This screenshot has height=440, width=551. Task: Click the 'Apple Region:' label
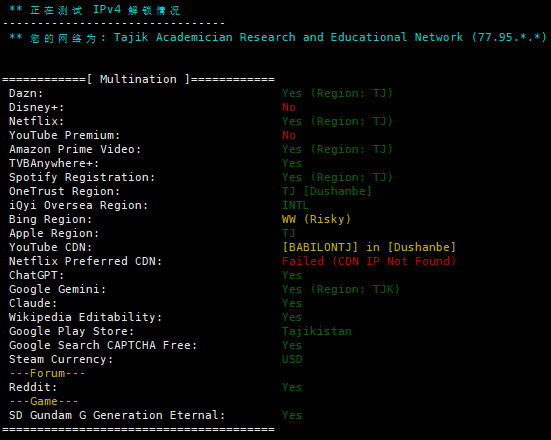click(x=54, y=233)
